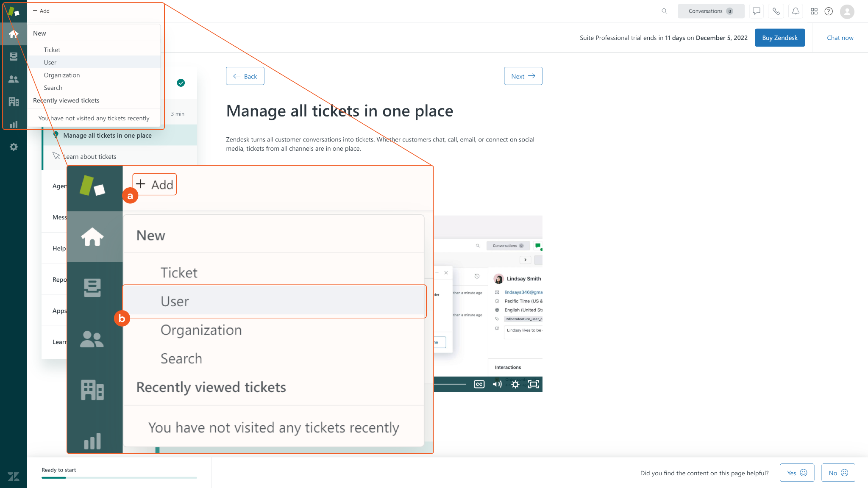Open the Customers icon in sidebar

14,79
